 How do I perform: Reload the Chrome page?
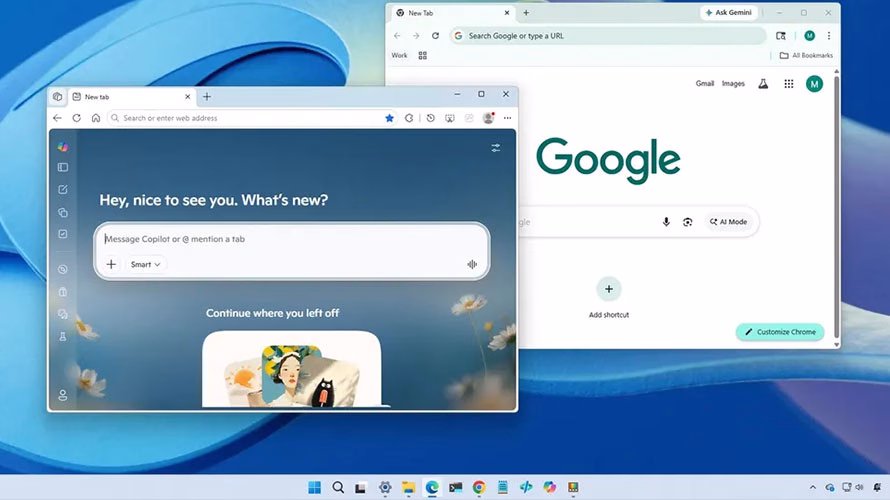(435, 36)
